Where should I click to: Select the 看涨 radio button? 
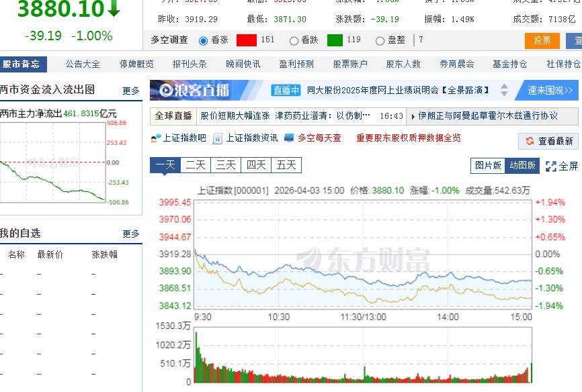(204, 40)
